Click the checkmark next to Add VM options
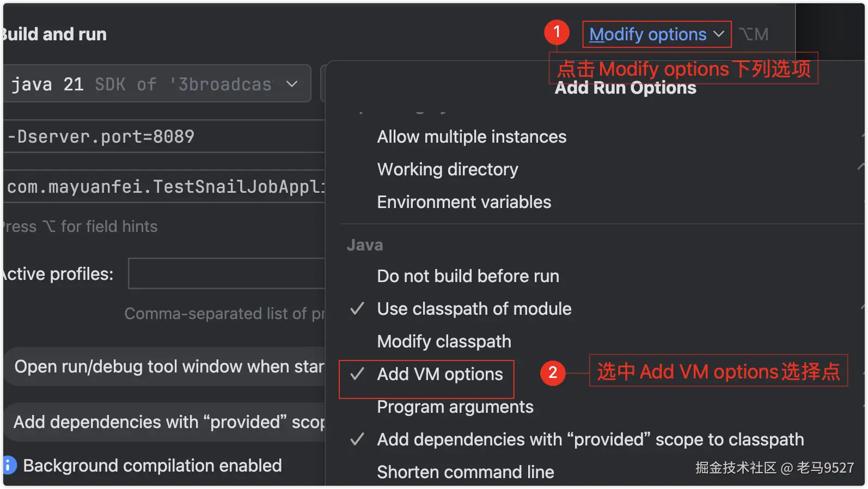This screenshot has width=868, height=489. tap(357, 374)
